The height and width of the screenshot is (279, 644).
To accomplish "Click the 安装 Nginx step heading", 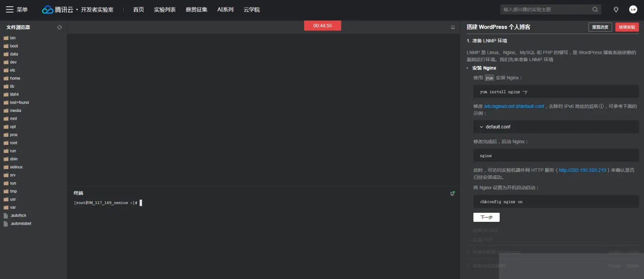I will (x=484, y=68).
